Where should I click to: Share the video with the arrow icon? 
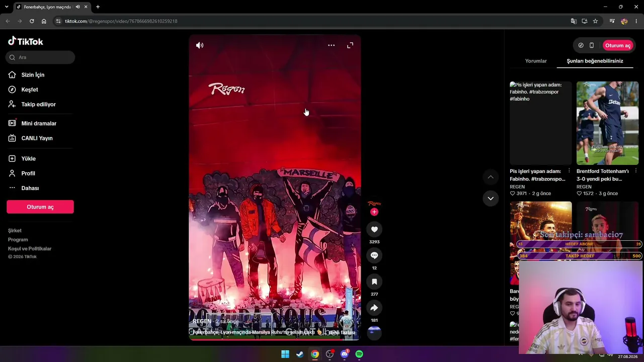pyautogui.click(x=374, y=308)
